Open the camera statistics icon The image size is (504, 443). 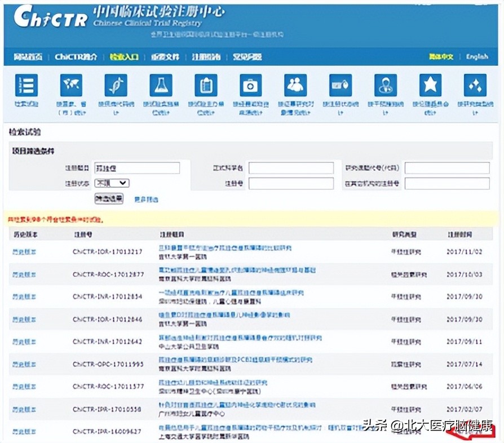[250, 86]
